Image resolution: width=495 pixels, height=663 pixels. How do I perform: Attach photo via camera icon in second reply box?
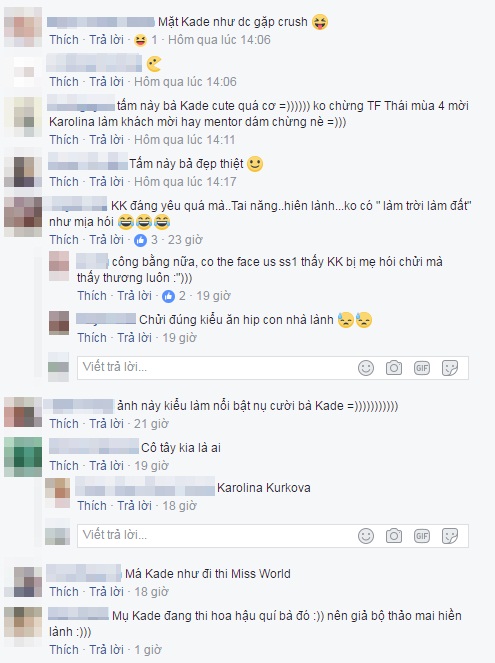(394, 536)
